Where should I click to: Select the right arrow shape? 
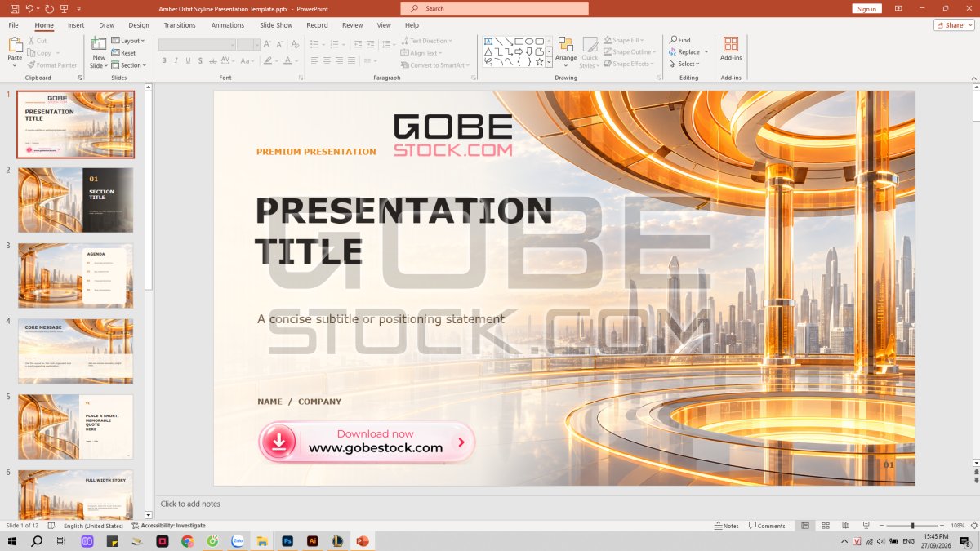(x=519, y=51)
